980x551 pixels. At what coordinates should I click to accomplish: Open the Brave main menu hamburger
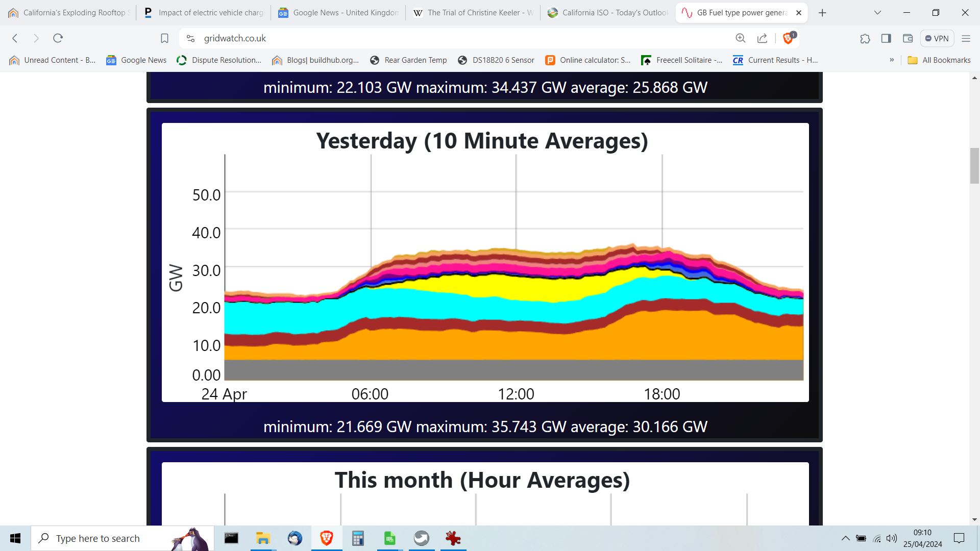click(966, 38)
